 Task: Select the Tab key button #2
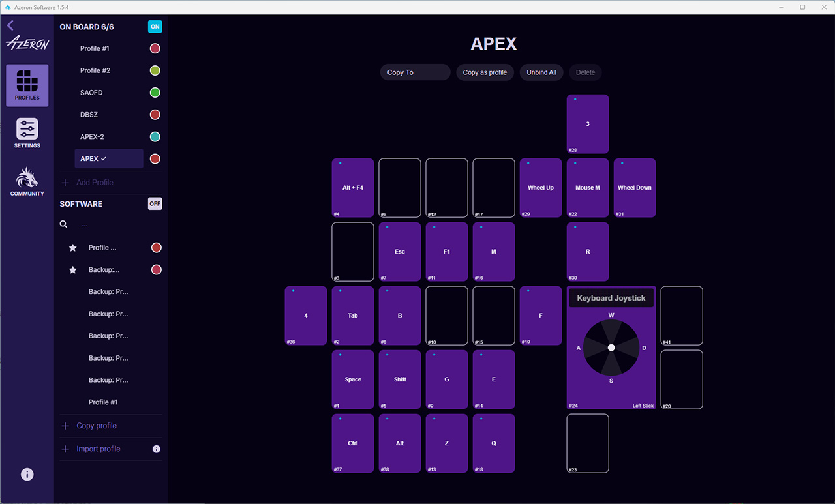[353, 316]
